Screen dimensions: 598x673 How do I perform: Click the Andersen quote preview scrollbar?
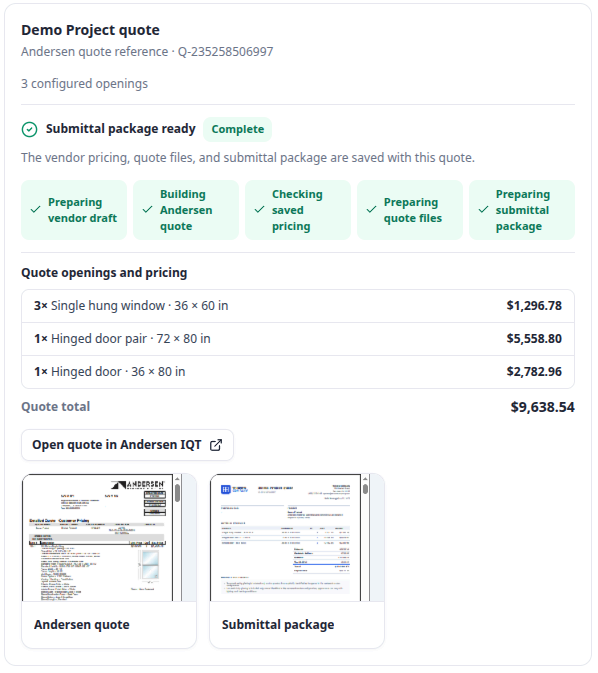[x=177, y=494]
